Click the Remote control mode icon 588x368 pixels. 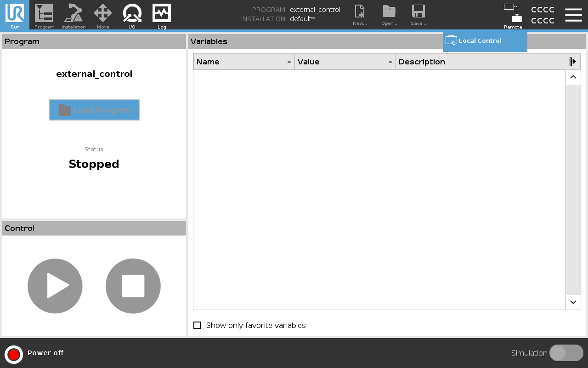[513, 15]
